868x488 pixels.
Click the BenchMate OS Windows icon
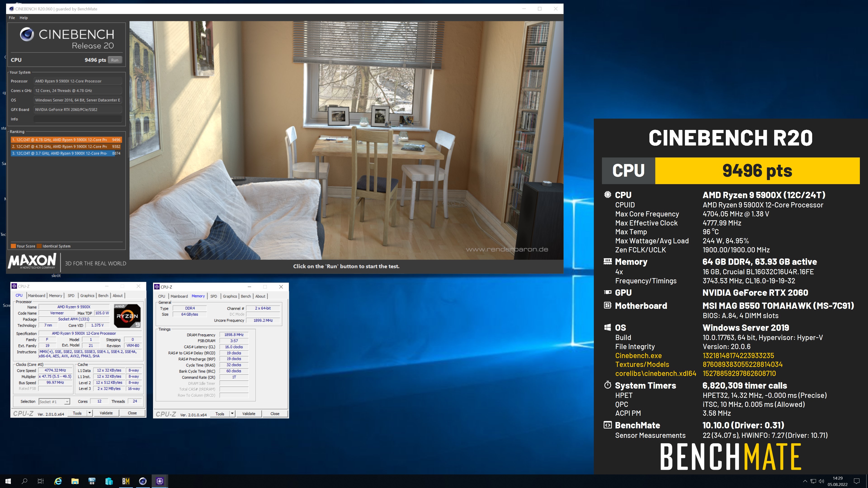tap(608, 327)
